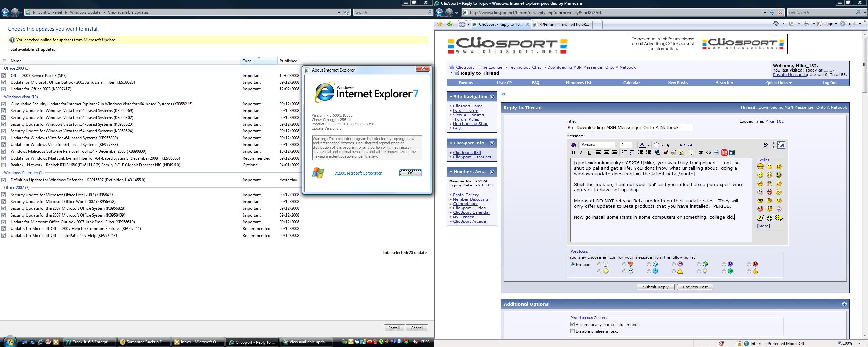Click the Bold formatting icon in editor
Image resolution: width=868 pixels, height=347 pixels.
pos(573,153)
